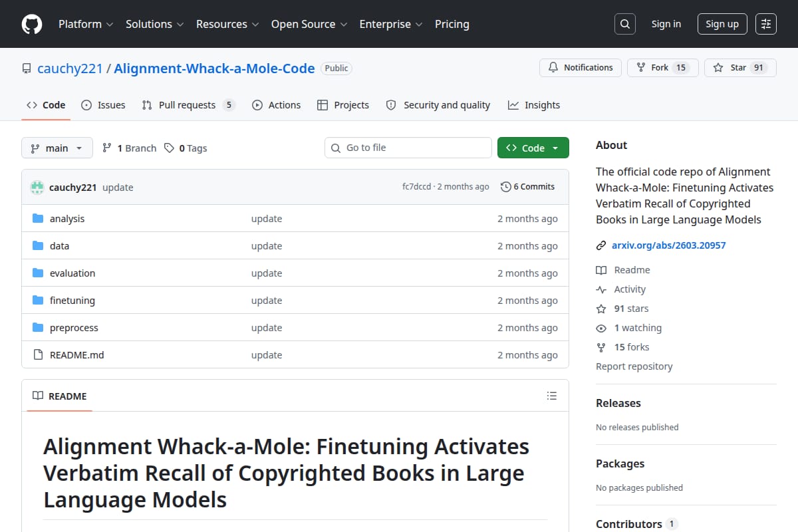Click the fork icon in Fork button

[641, 68]
